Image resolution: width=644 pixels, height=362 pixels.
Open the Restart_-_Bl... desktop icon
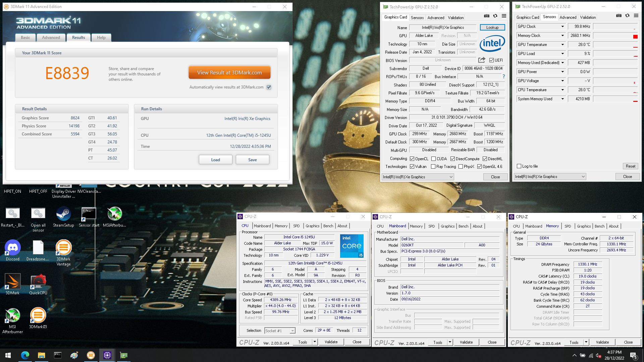[13, 217]
